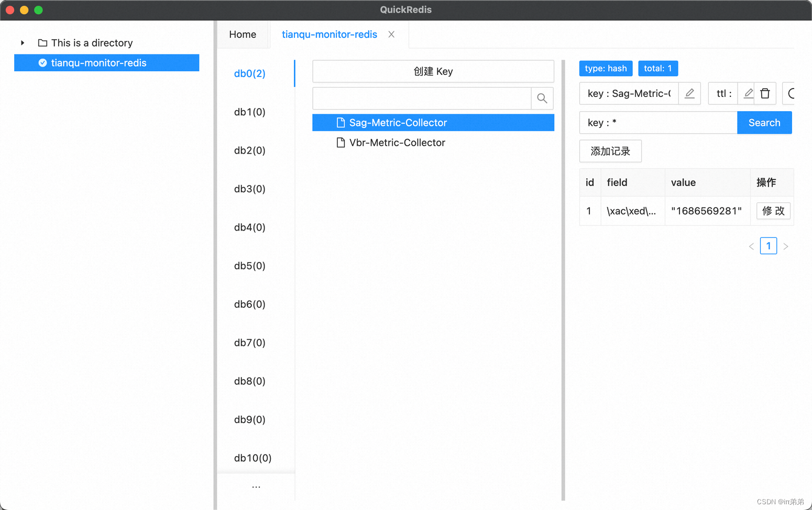The width and height of the screenshot is (812, 510).
Task: Click the vertical divider scrollbar beside key list
Action: (563, 280)
